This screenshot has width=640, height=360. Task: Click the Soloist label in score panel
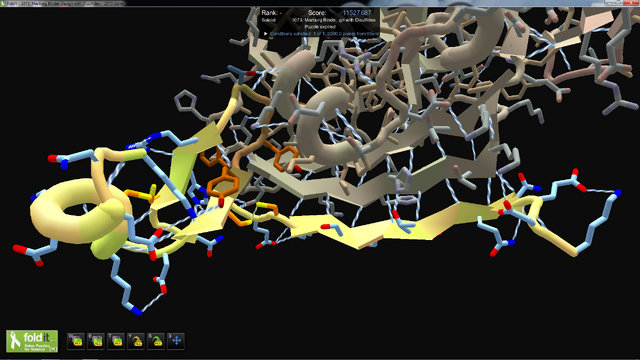click(x=269, y=20)
